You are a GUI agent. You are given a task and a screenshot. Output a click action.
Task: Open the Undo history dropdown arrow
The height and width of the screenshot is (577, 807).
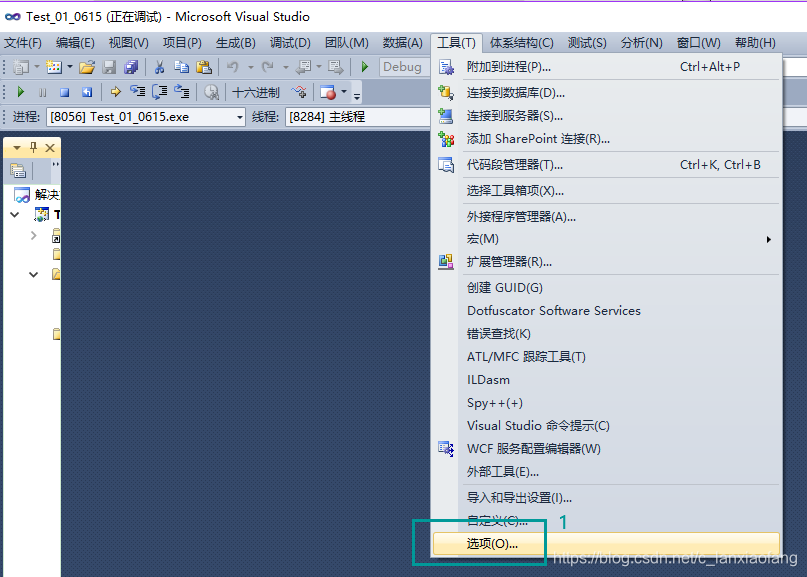point(251,67)
